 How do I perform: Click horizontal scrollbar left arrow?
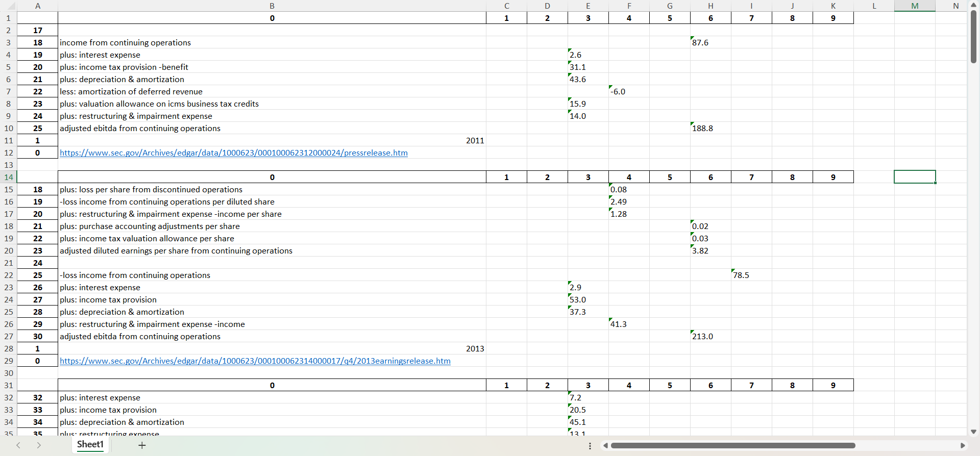click(605, 446)
